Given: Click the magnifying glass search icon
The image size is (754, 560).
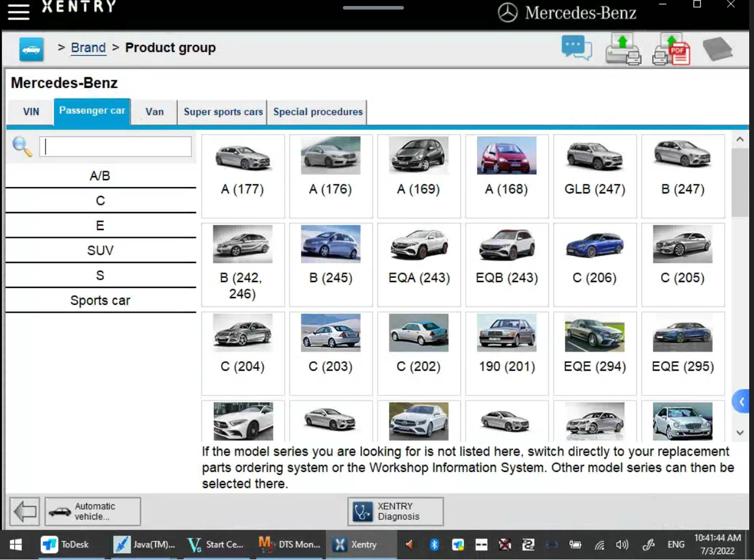Looking at the screenshot, I should [22, 147].
